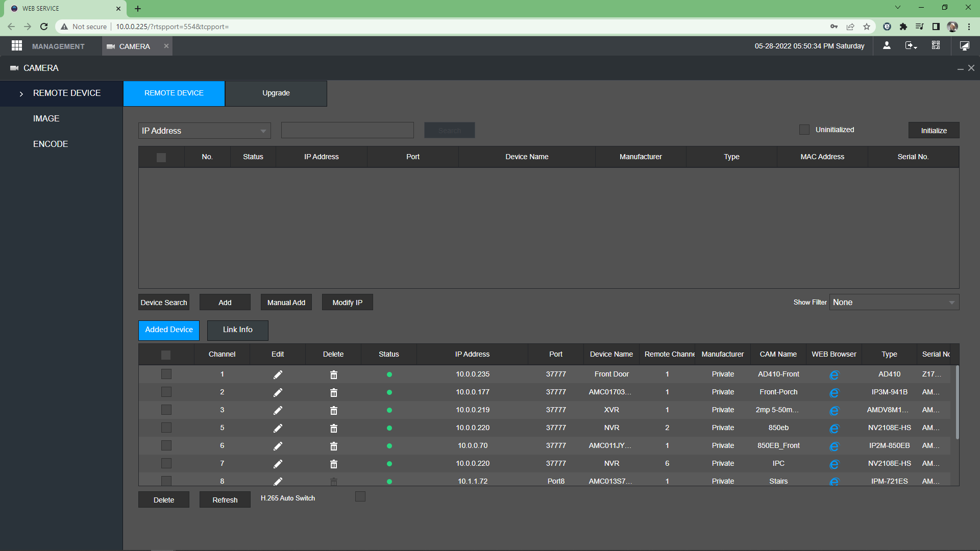This screenshot has width=980, height=551.
Task: Delete channel 6 trash icon
Action: [333, 446]
